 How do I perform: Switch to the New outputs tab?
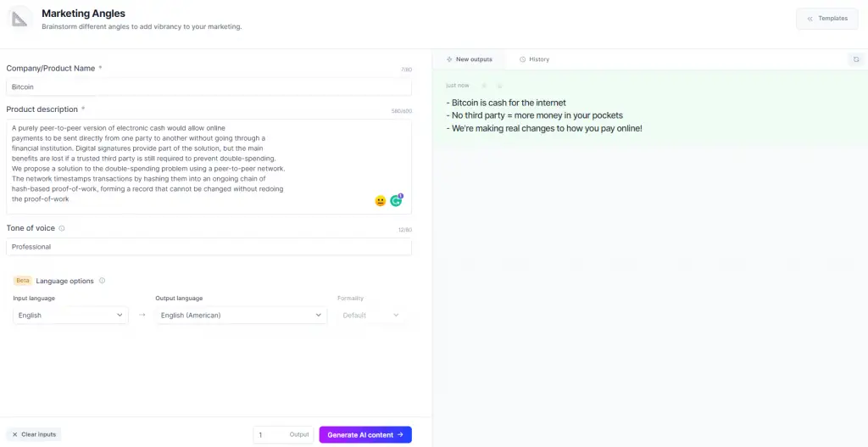point(469,59)
